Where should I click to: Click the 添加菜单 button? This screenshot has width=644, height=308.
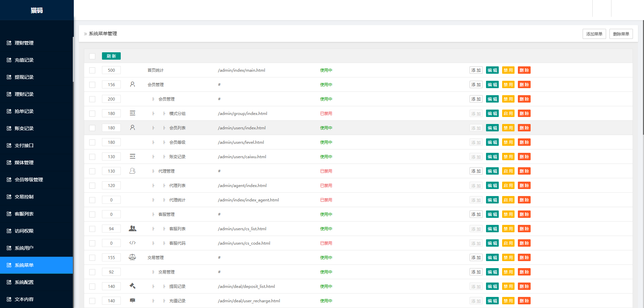[594, 34]
